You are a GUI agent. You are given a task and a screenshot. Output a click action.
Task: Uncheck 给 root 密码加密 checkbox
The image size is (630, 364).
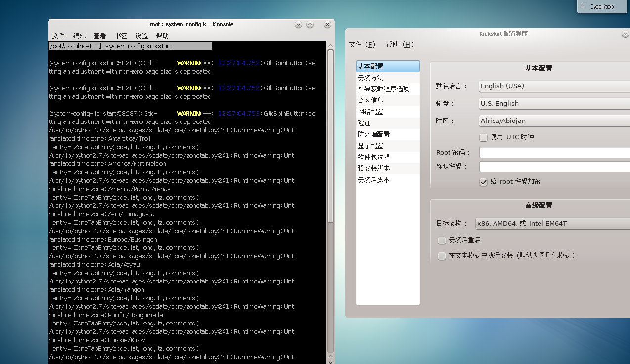[484, 182]
